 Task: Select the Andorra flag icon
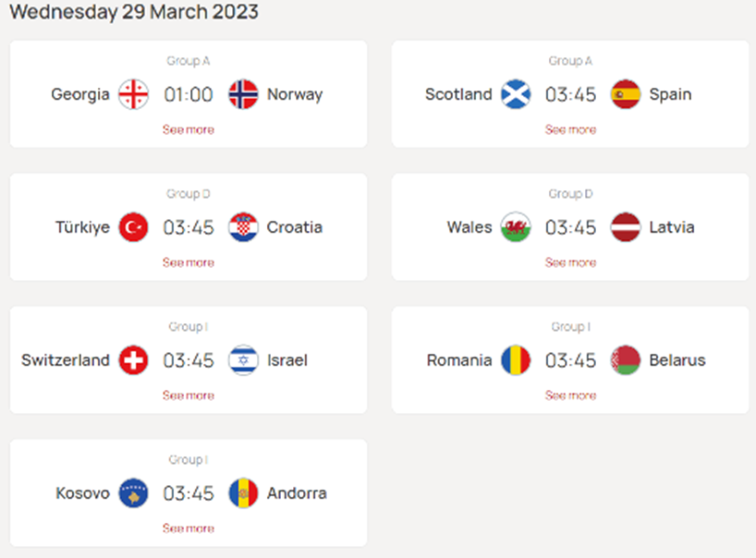click(244, 493)
